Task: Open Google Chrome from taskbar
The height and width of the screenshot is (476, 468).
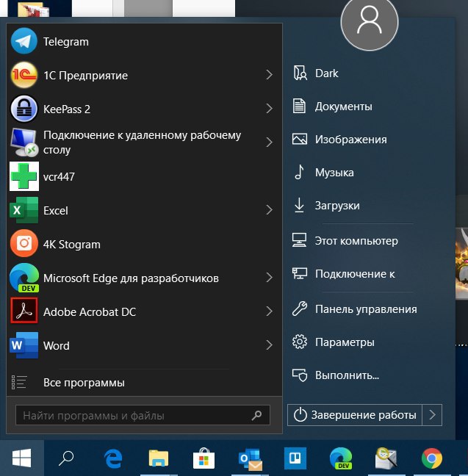Action: (431, 458)
